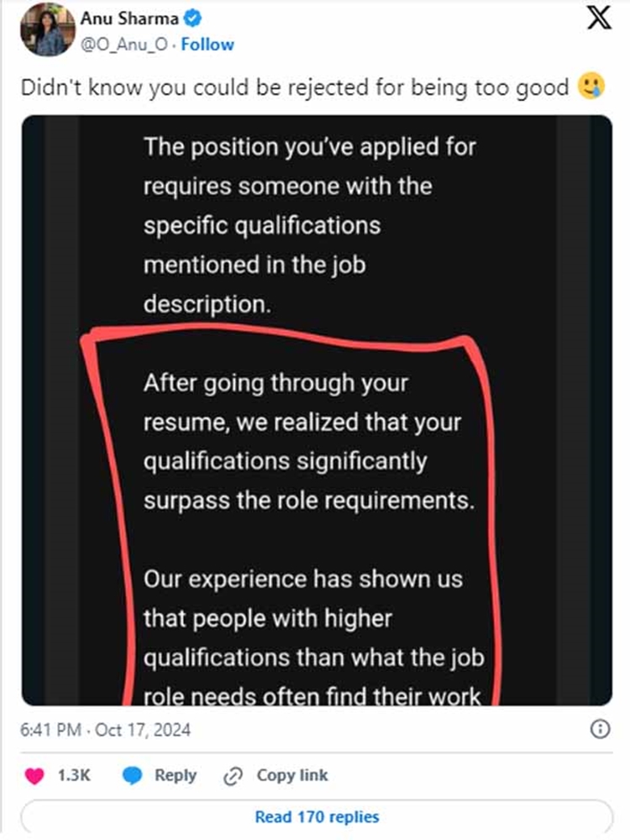Click the teary-smile emoji in the tweet text
630x840 pixels.
591,86
